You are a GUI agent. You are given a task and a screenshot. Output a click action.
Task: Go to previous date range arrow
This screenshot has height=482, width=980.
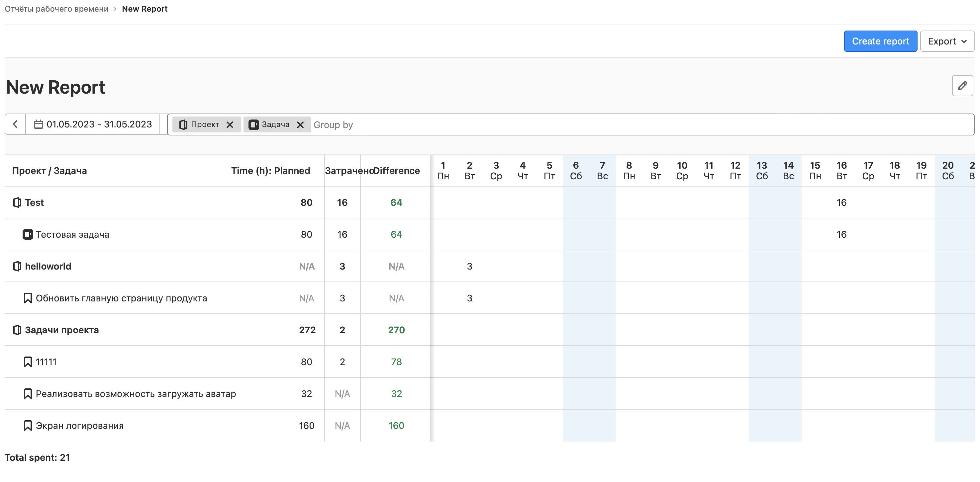[x=15, y=124]
